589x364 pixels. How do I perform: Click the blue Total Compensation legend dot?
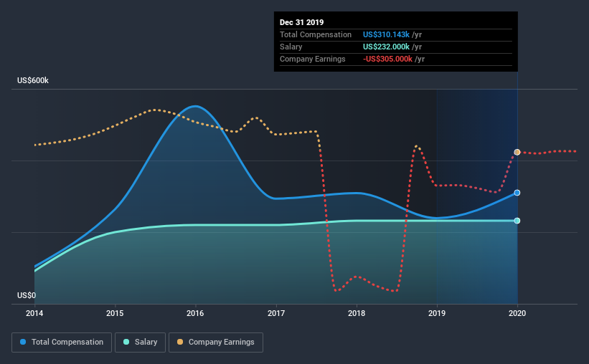coord(23,342)
